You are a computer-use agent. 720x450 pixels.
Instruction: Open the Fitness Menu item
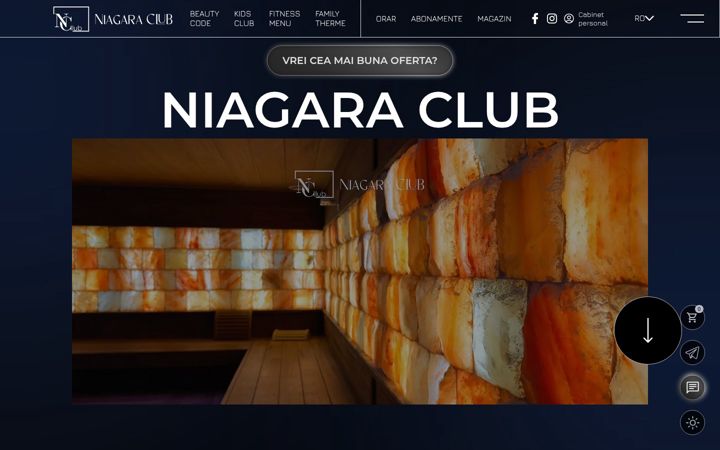coord(284,18)
